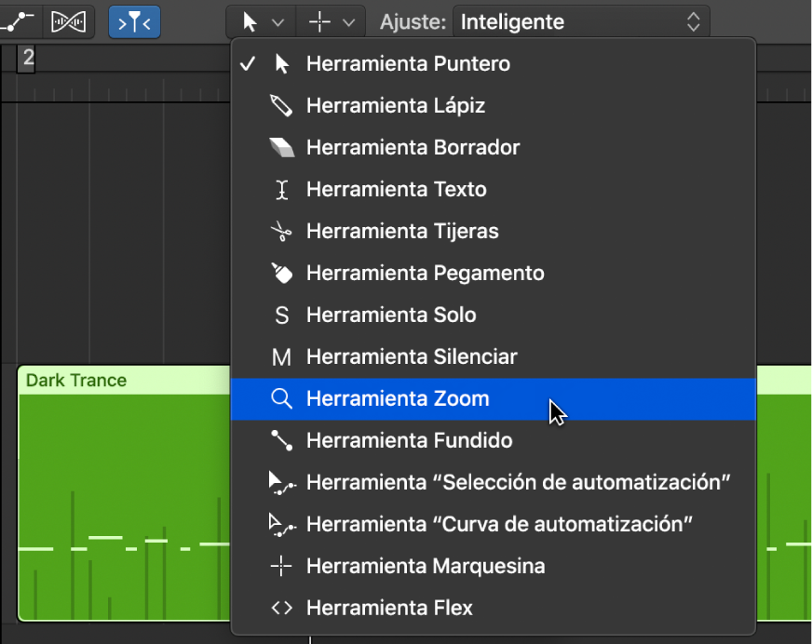Expand the secondary marquee tool dropdown
The width and height of the screenshot is (812, 644).
point(330,21)
